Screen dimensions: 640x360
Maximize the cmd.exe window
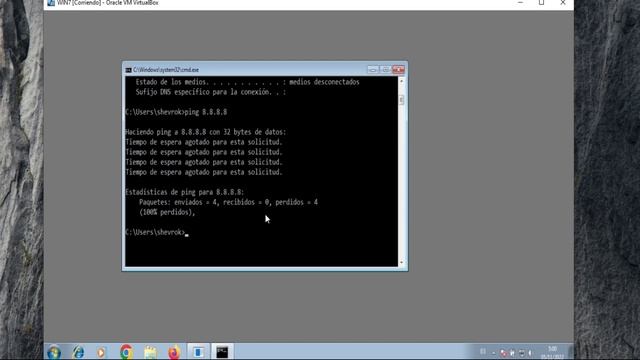click(385, 70)
